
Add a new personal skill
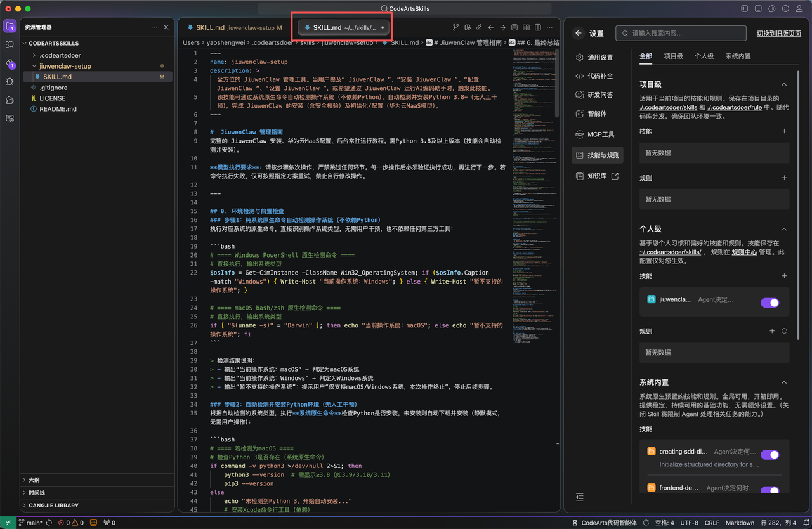tap(784, 276)
